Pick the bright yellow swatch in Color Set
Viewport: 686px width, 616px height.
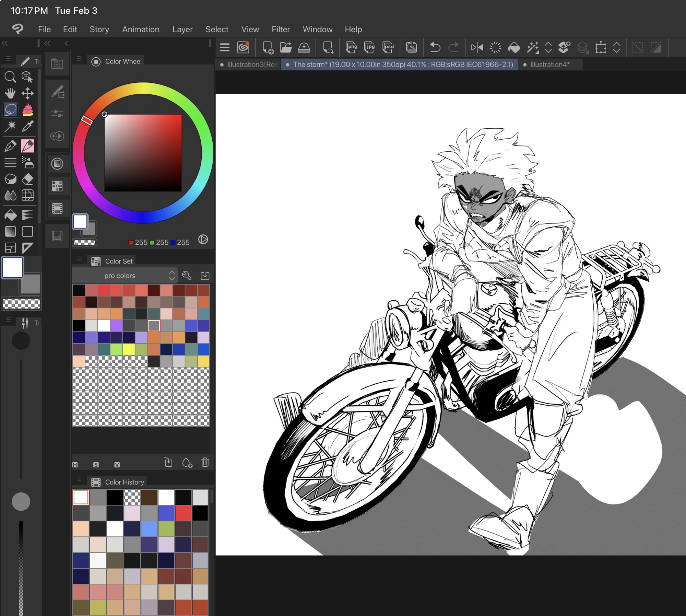coord(129,349)
